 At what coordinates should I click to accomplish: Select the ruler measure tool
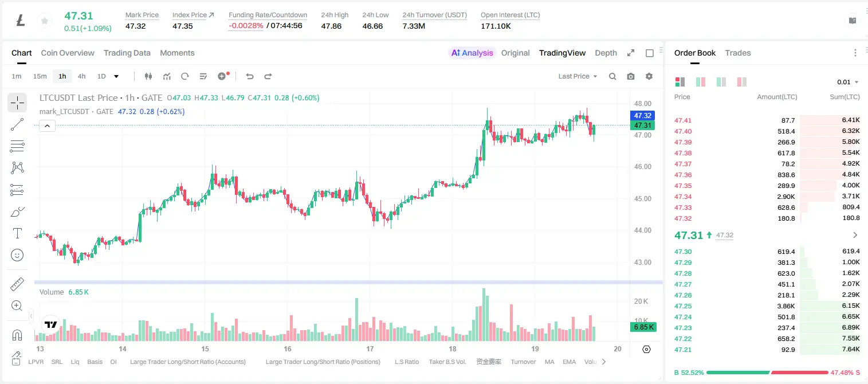coord(17,284)
